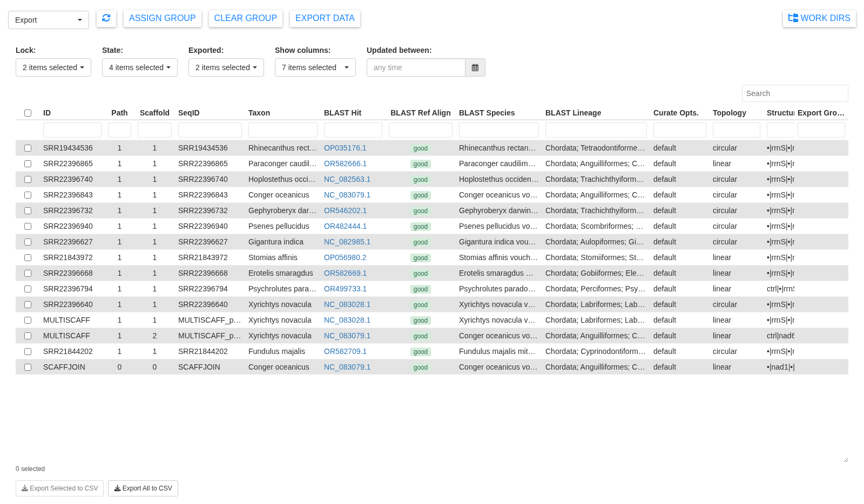This screenshot has width=864, height=504.
Task: Click good badge in SRR22396794 row
Action: coord(421,289)
